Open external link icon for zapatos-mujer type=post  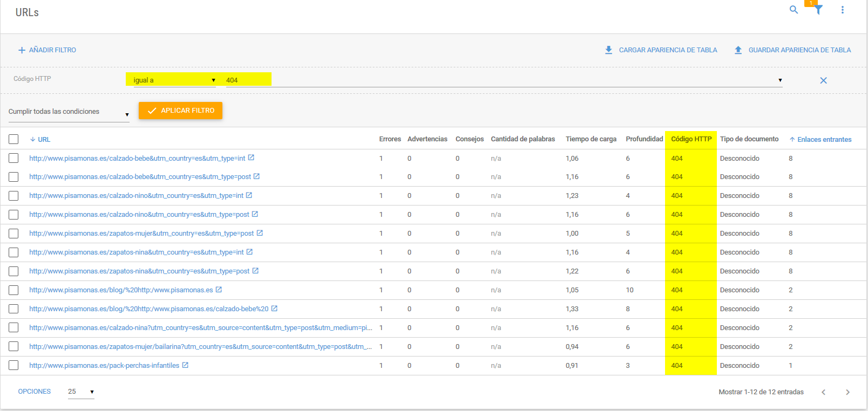point(260,233)
